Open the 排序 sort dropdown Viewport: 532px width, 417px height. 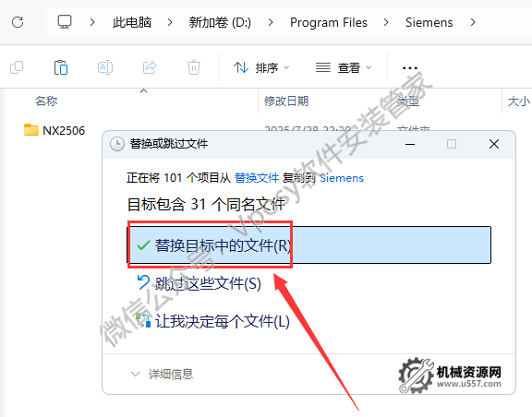(261, 67)
